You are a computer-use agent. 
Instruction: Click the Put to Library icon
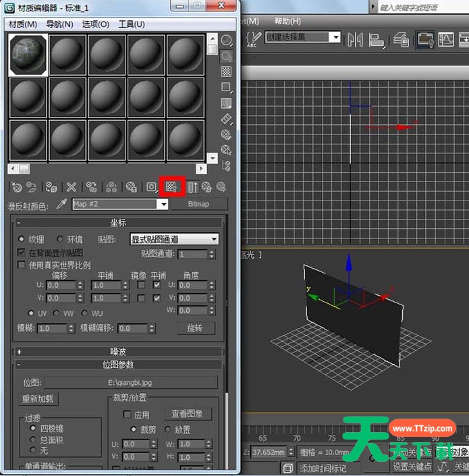tap(131, 187)
